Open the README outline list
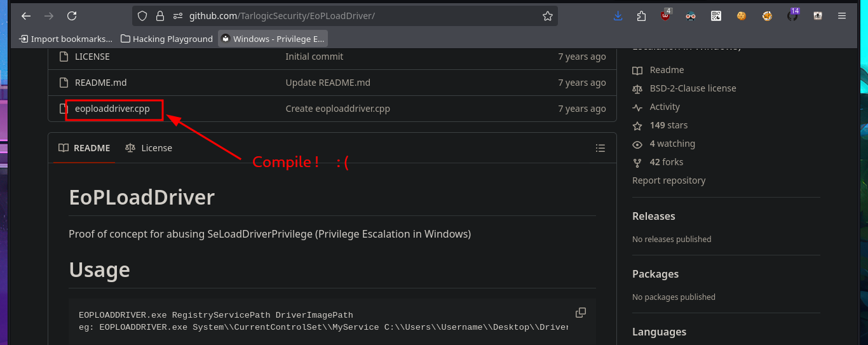This screenshot has height=345, width=868. pyautogui.click(x=600, y=148)
